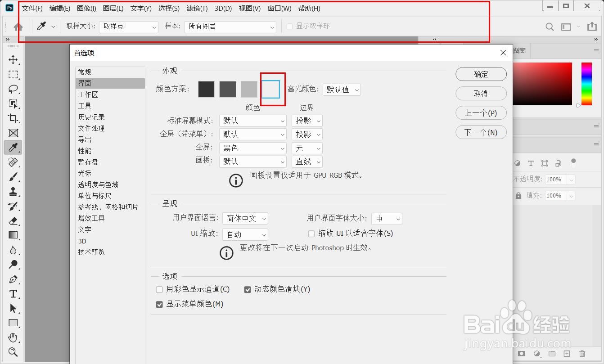The height and width of the screenshot is (364, 604).
Task: Open 用户界面字体大小 dropdown
Action: pos(387,219)
